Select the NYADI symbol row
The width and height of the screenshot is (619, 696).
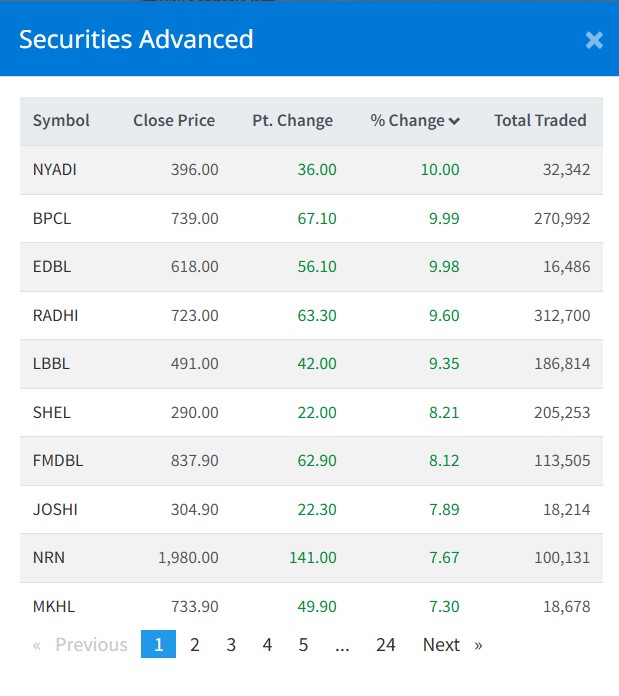tap(55, 170)
